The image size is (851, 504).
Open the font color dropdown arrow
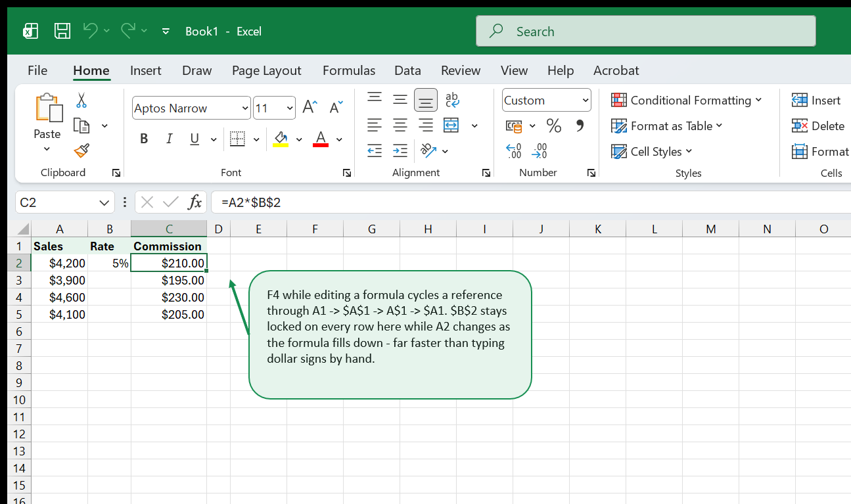(x=339, y=139)
